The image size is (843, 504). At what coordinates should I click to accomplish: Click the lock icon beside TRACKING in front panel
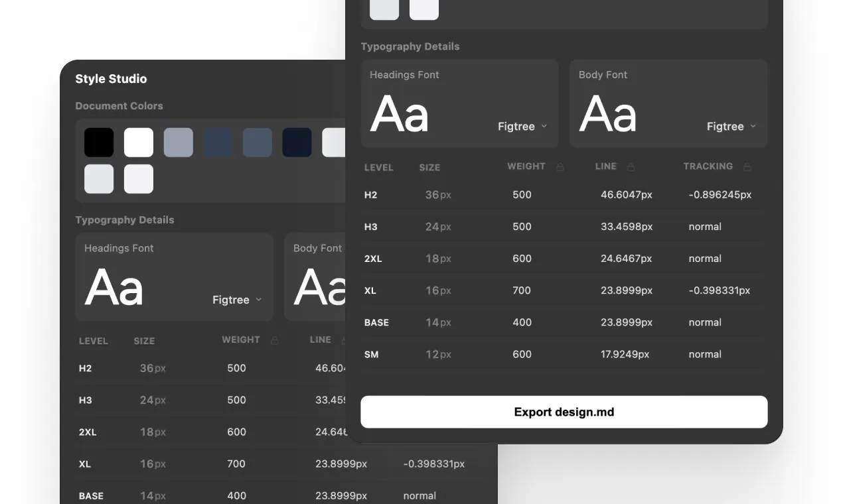tap(747, 167)
